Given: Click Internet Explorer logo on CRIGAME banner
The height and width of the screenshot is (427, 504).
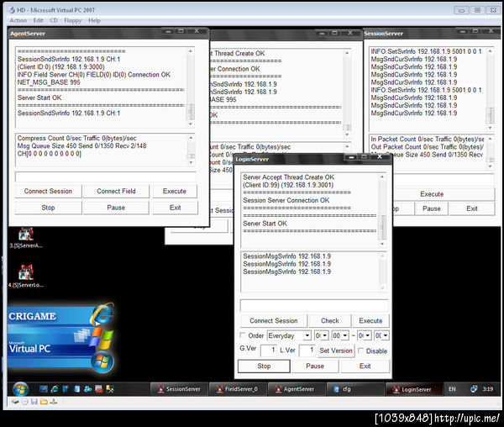Looking at the screenshot, I should (x=102, y=314).
